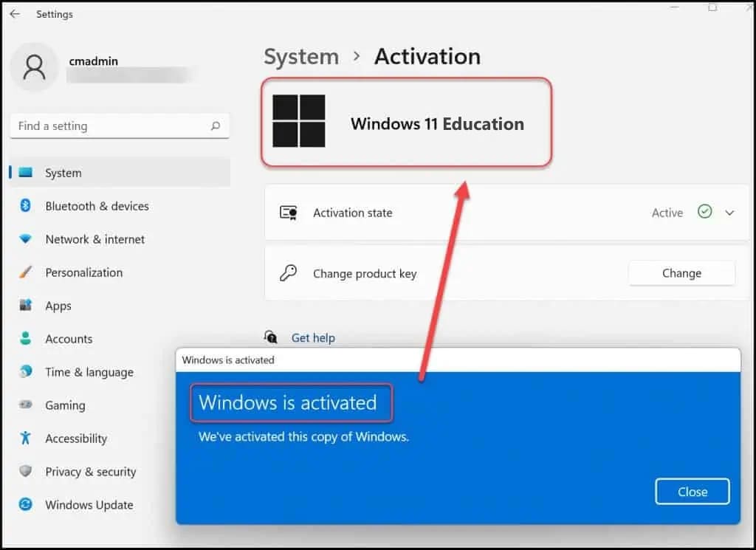Screen dimensions: 756x550
Task: Click the back arrow in Settings header
Action: point(15,14)
